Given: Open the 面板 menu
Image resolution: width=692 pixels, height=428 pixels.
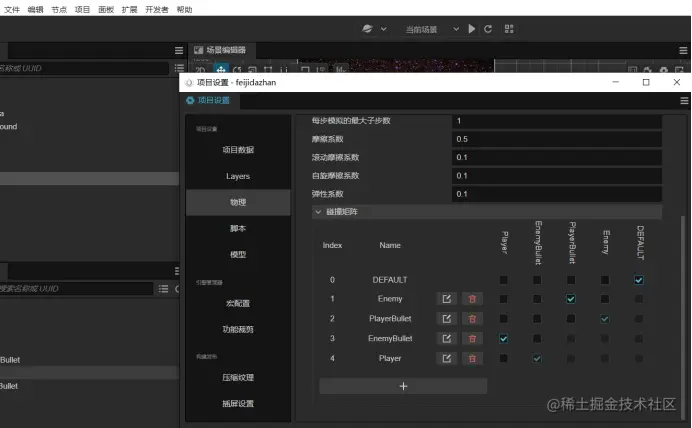Looking at the screenshot, I should 106,9.
